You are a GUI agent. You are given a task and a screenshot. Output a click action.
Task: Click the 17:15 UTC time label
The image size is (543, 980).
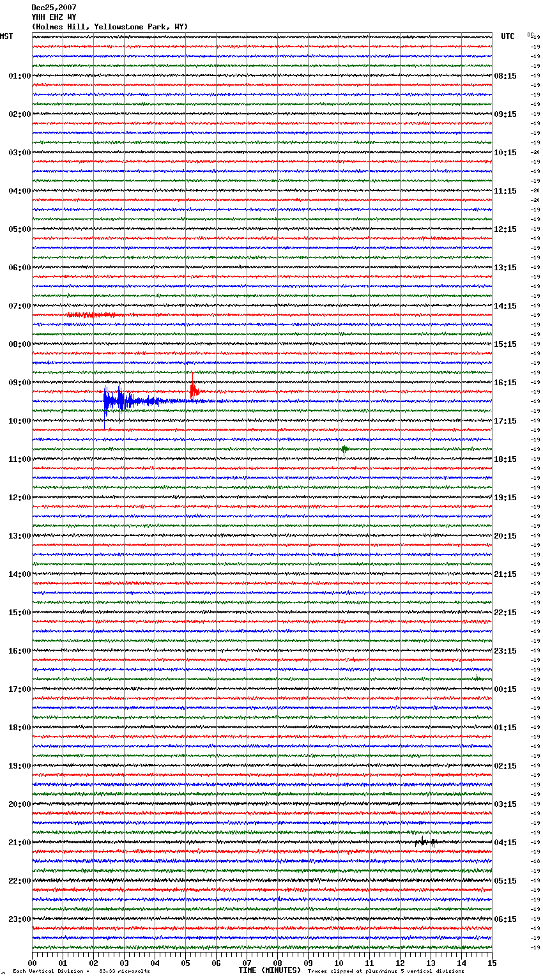[x=505, y=421]
